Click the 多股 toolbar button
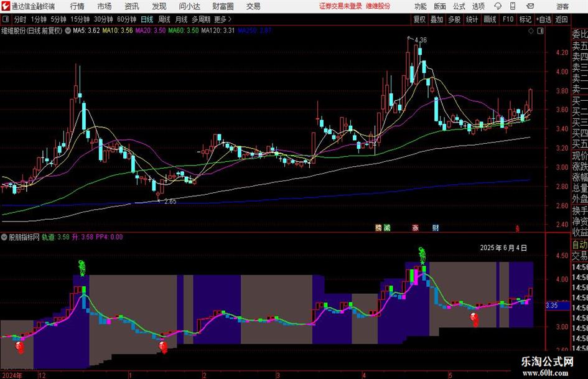Viewport: 588px width, 379px height. 454,19
